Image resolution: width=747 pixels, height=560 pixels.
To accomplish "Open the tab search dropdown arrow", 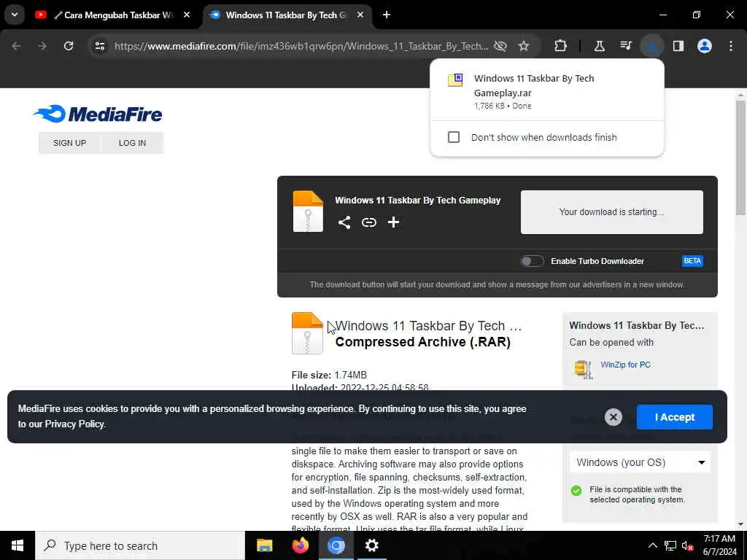I will (15, 15).
